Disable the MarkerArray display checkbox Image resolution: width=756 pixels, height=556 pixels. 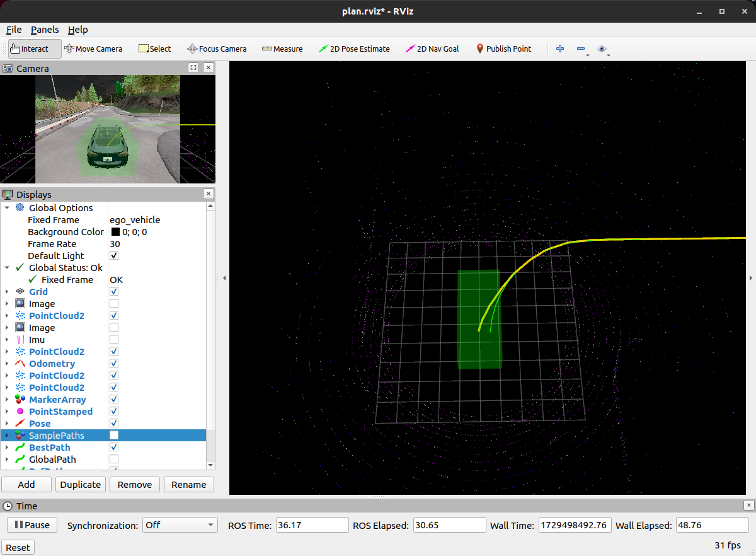114,399
